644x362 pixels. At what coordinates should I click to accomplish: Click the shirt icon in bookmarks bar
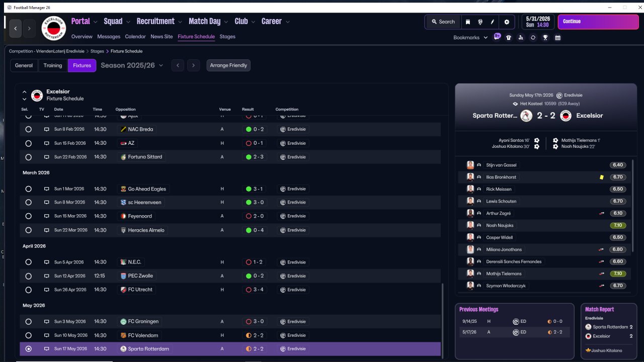509,38
